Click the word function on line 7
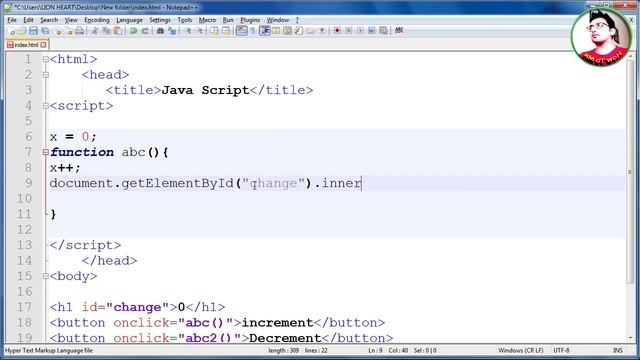This screenshot has width=640, height=360. pyautogui.click(x=82, y=152)
